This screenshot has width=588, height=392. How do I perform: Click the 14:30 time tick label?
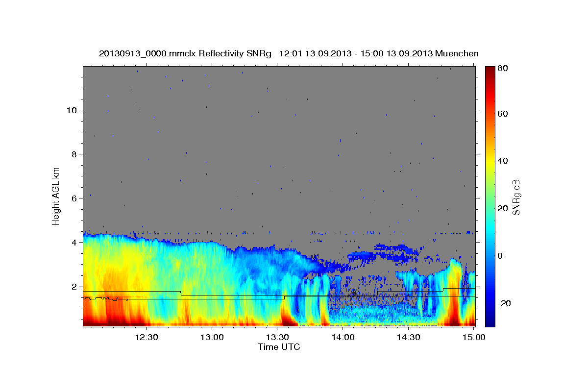coord(409,337)
